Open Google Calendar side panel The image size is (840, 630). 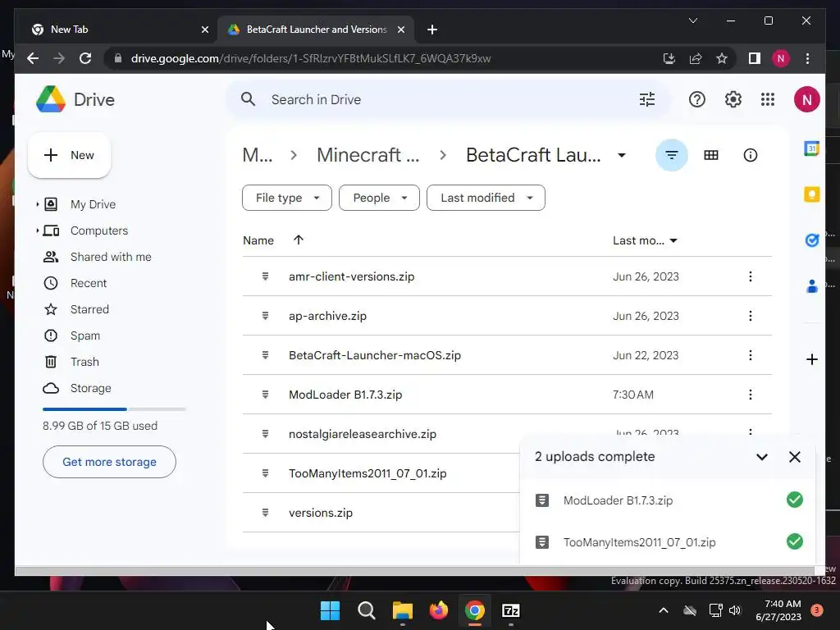pyautogui.click(x=811, y=148)
